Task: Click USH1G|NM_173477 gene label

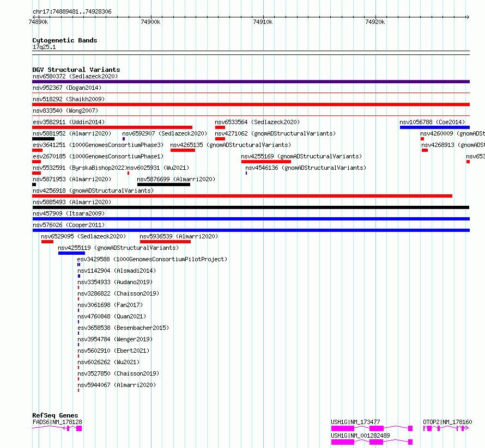Action: click(355, 422)
